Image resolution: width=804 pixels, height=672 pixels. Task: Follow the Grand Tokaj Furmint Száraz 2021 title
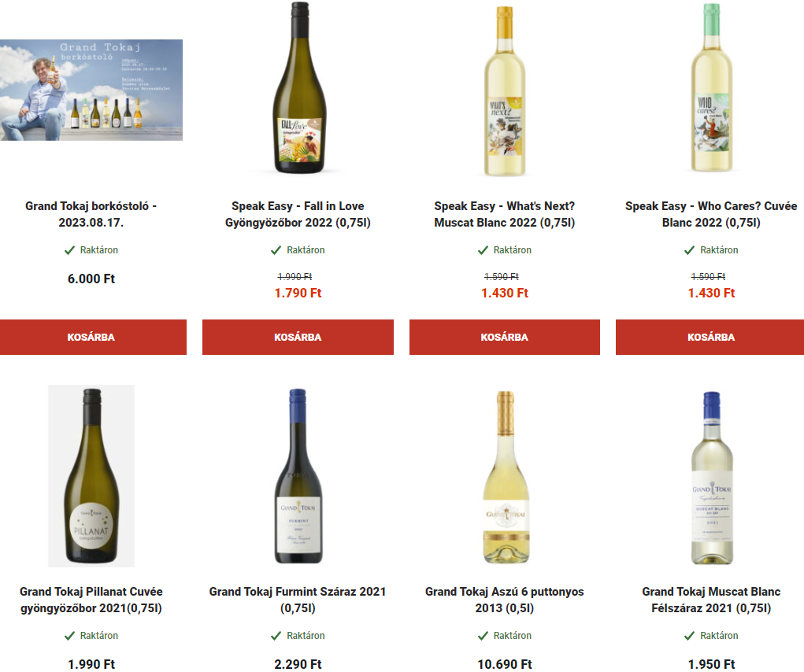(x=298, y=600)
